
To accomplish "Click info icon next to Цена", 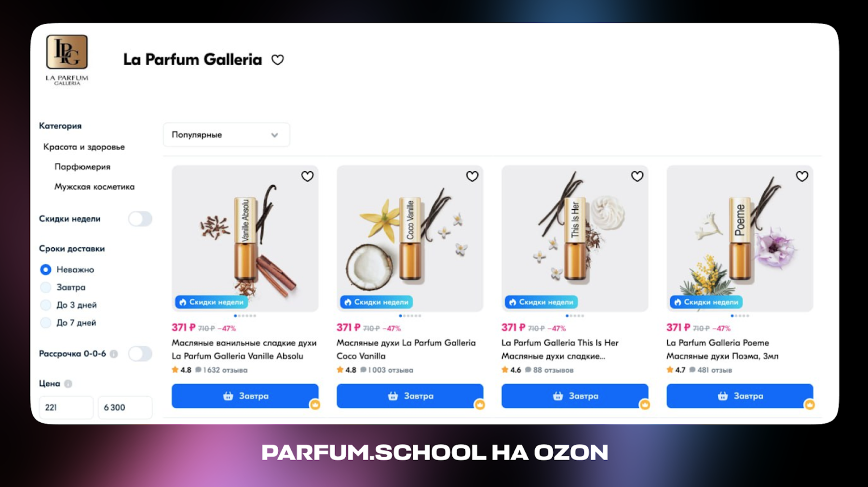I will click(68, 384).
